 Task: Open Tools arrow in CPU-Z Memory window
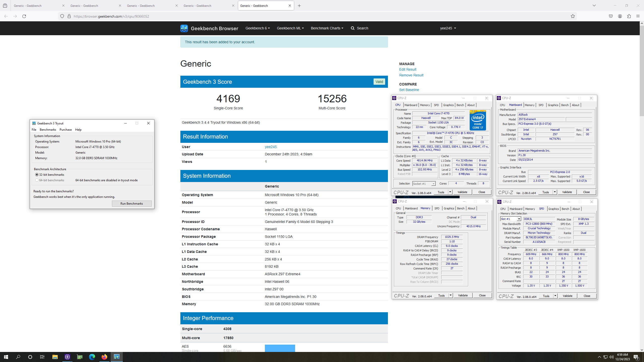[451, 295]
